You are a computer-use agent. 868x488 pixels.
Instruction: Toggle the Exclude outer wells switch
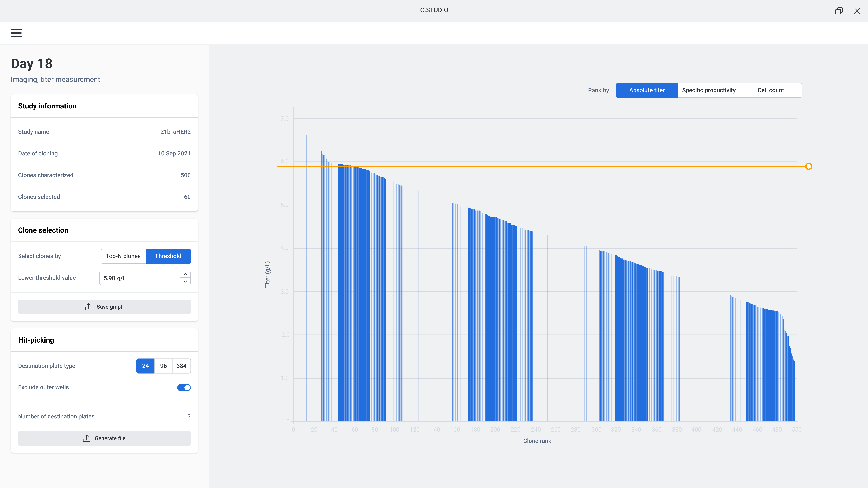[184, 388]
